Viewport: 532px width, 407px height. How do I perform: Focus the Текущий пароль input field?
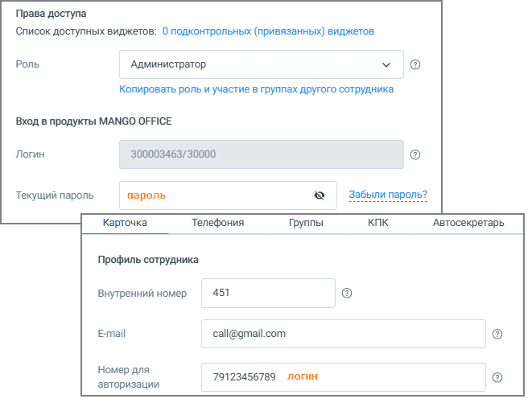click(228, 195)
